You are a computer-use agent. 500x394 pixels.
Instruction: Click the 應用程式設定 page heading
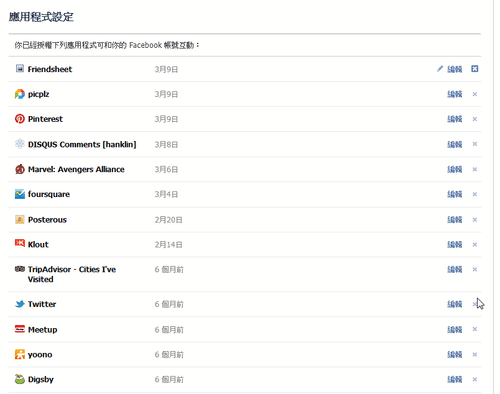click(x=41, y=17)
